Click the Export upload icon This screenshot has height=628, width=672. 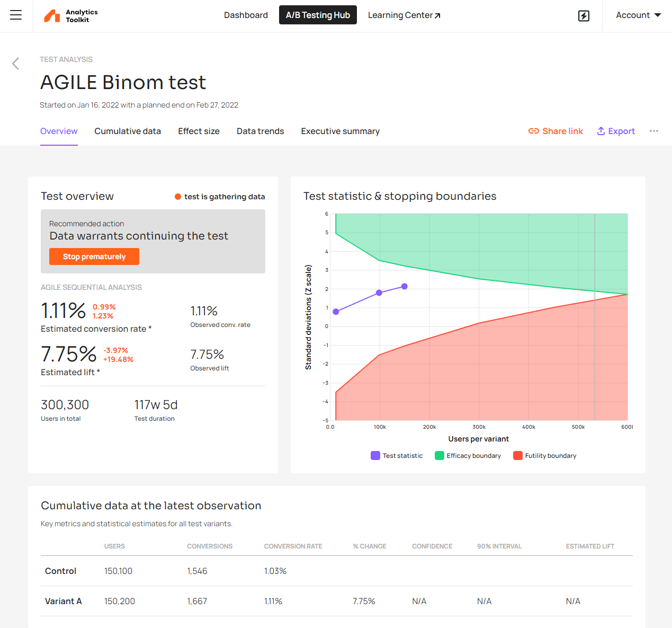[601, 131]
